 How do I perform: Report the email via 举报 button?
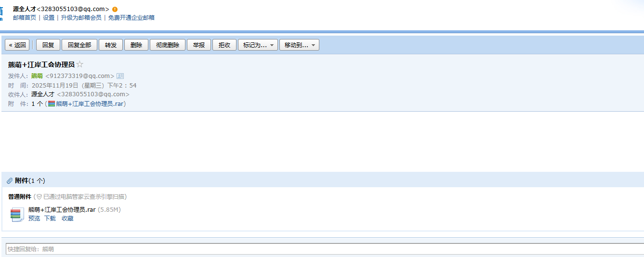tap(199, 45)
